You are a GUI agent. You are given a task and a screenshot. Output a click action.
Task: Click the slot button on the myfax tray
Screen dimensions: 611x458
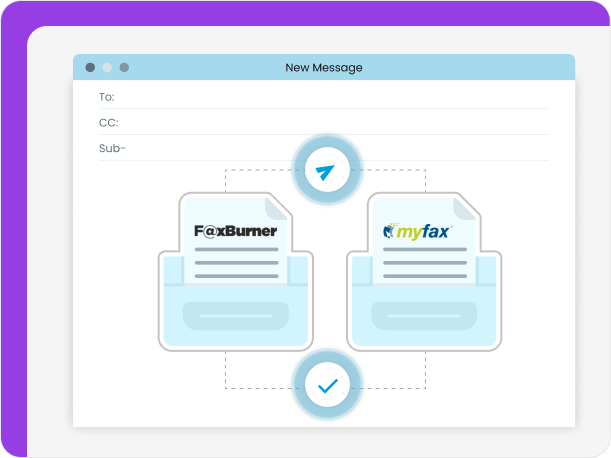pyautogui.click(x=424, y=316)
